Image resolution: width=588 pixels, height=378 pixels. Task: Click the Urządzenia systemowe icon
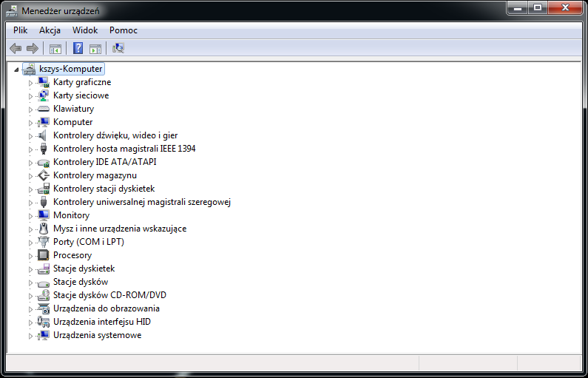(x=44, y=335)
